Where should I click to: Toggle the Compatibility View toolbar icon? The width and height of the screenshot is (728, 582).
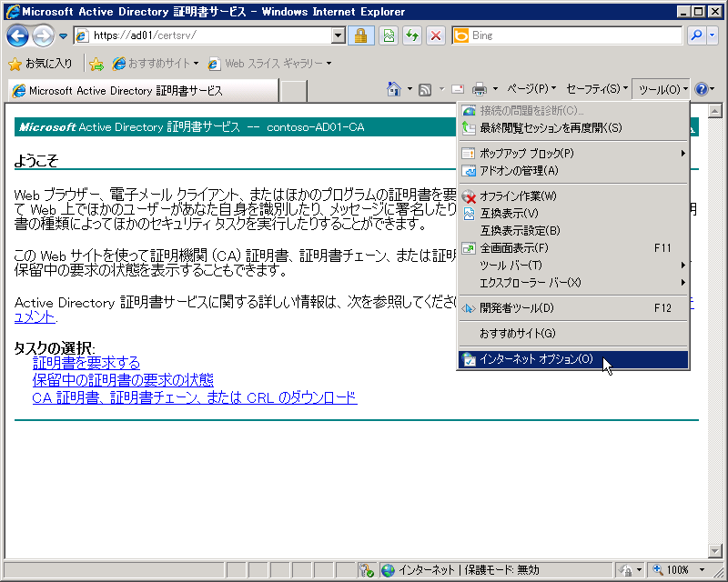[389, 35]
